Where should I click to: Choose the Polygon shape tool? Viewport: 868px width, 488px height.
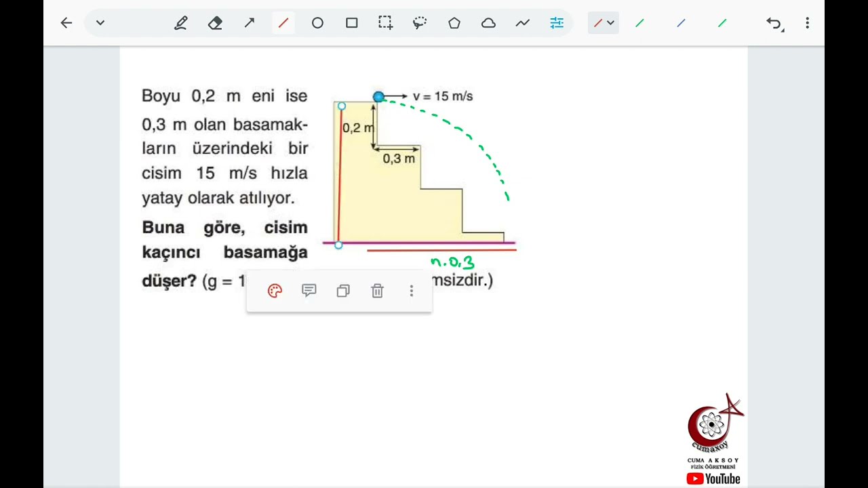point(454,23)
